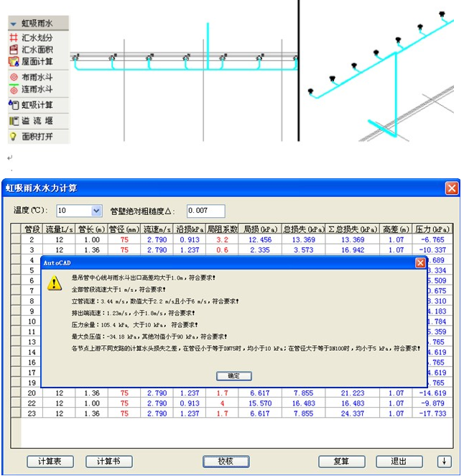
Task: Click pressure value -14.619 in row 20
Action: pos(432,393)
